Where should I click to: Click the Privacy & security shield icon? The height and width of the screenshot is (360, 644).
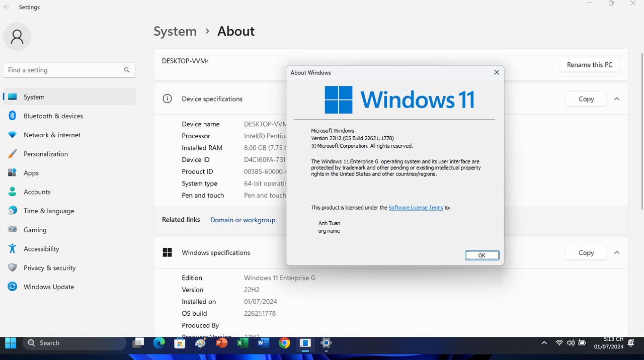coord(13,267)
